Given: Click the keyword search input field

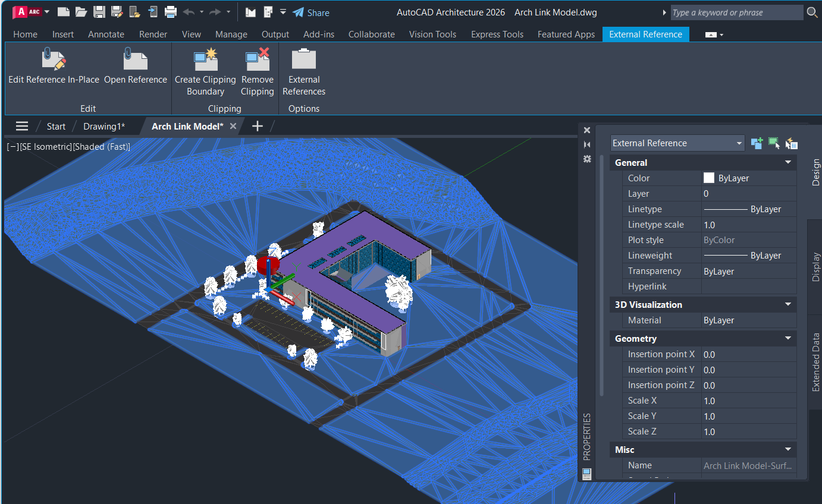Looking at the screenshot, I should click(x=736, y=12).
